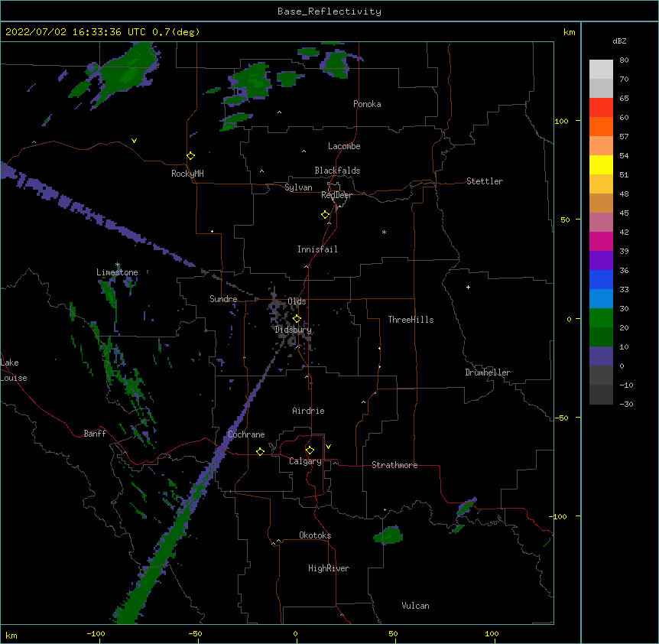
Task: Click the yellow 51 dBZ legend swatch
Action: [x=601, y=164]
